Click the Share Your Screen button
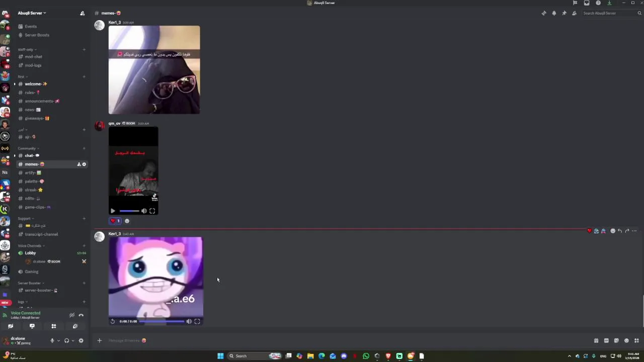Screen dimensions: 644x362 point(32,326)
